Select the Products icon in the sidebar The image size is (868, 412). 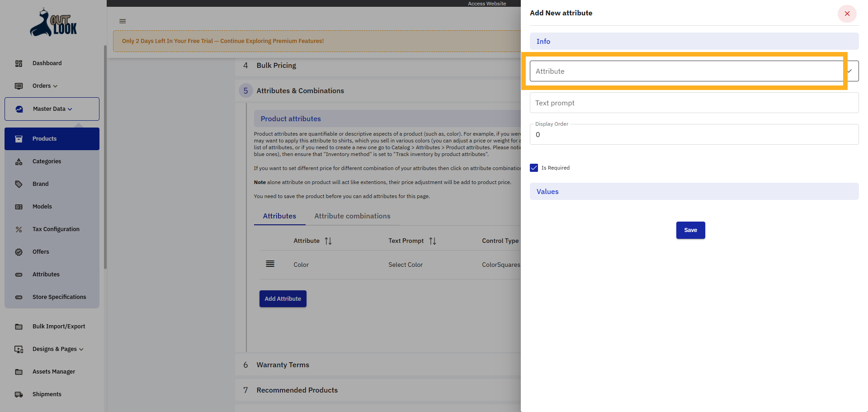click(x=19, y=138)
